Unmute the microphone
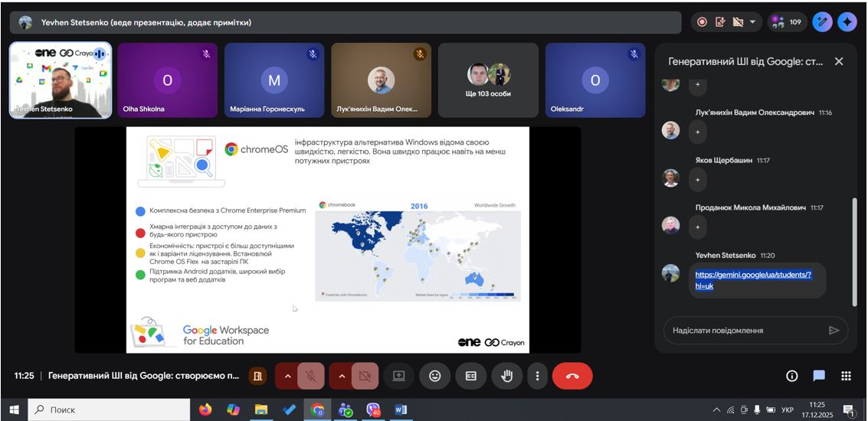The height and width of the screenshot is (421, 868). pos(311,376)
